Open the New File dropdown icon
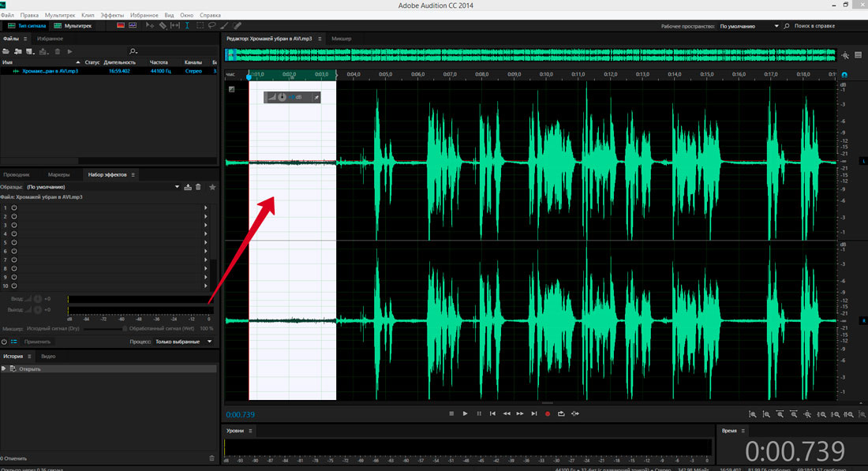868x471 pixels. [x=31, y=51]
